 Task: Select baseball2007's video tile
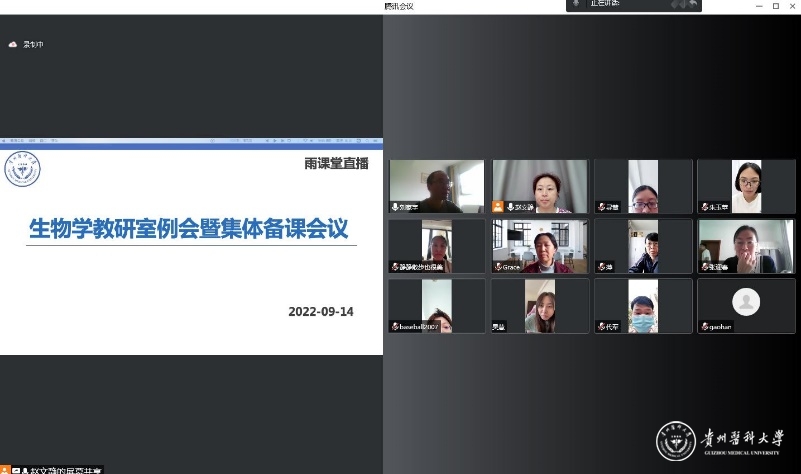point(436,305)
